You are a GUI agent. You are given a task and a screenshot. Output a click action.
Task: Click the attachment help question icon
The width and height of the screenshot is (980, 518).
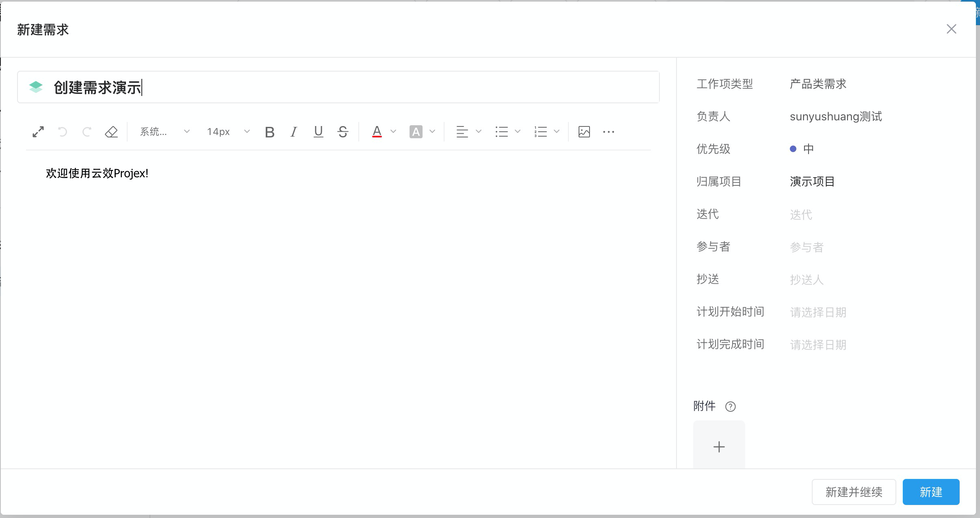pyautogui.click(x=731, y=407)
